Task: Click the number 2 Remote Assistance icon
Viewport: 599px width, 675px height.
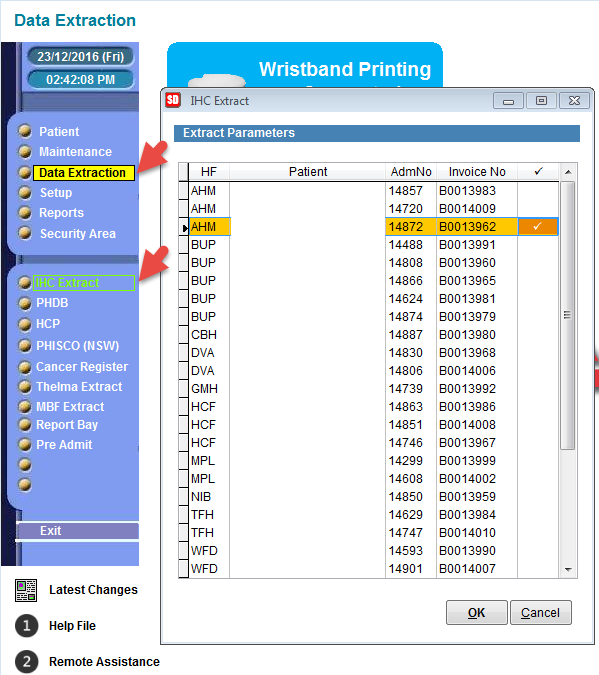Action: coord(27,661)
